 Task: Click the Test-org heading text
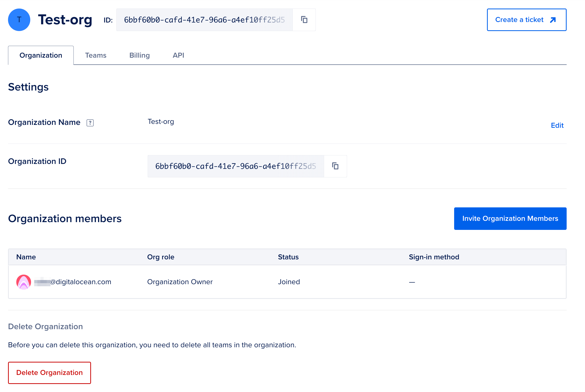click(x=65, y=19)
